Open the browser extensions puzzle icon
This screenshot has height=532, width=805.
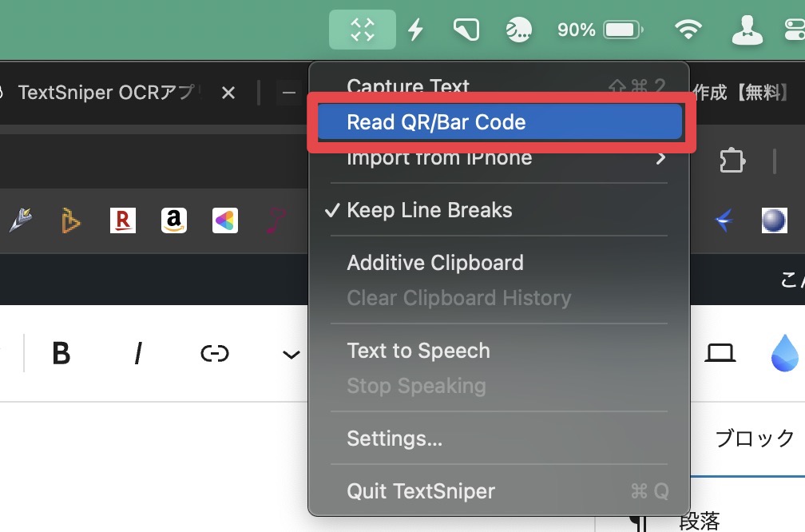point(732,161)
